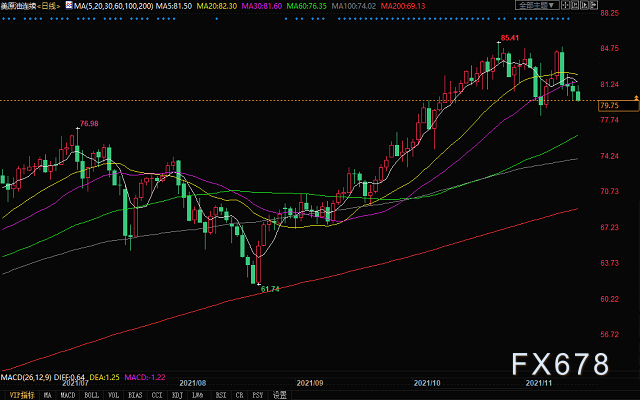Select the CCI indicator tab
640x400 pixels.
157,395
